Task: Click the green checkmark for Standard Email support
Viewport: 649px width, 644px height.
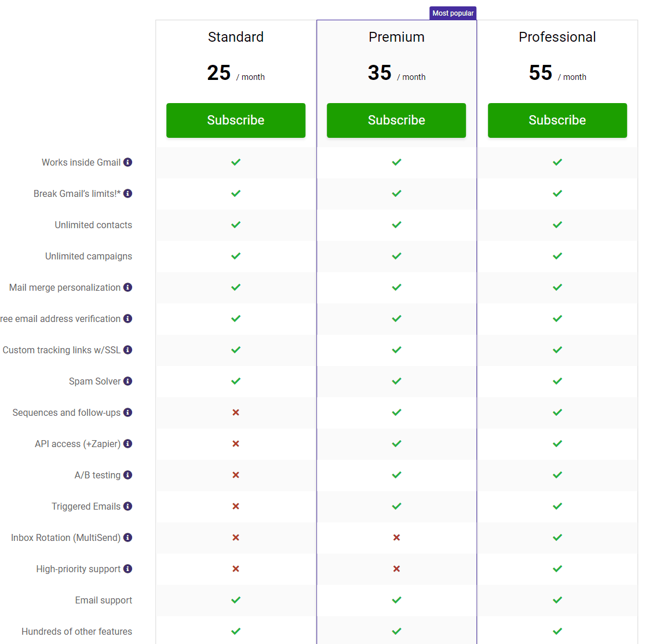Action: click(x=236, y=600)
